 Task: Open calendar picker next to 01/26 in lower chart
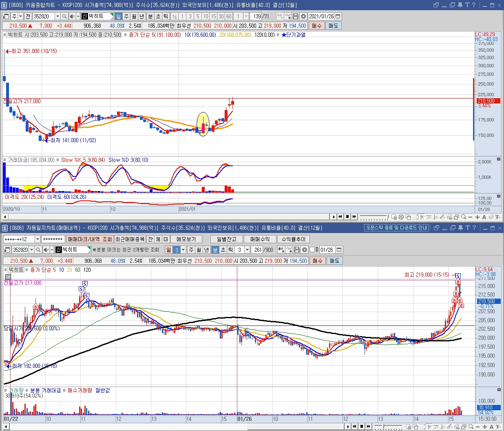[339, 250]
